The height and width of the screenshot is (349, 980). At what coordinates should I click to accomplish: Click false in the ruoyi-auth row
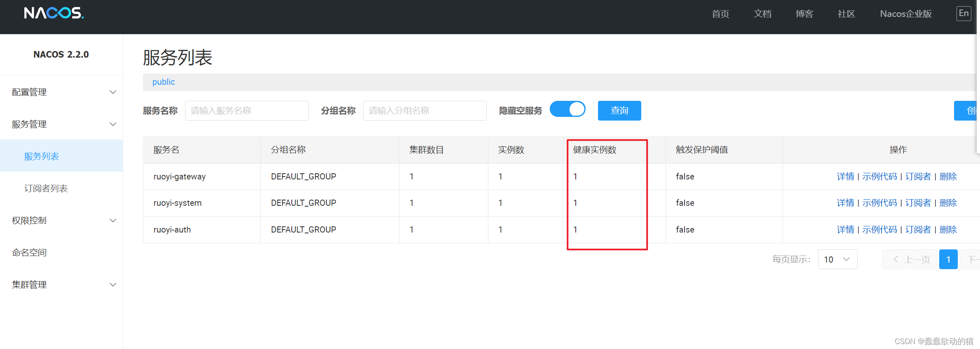point(685,230)
